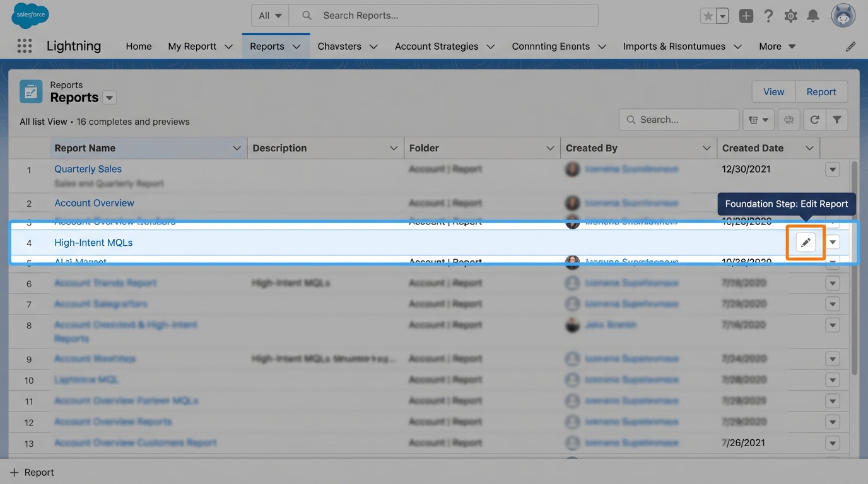Open the Reports list view selector dropdown
The image size is (868, 484).
pyautogui.click(x=109, y=98)
